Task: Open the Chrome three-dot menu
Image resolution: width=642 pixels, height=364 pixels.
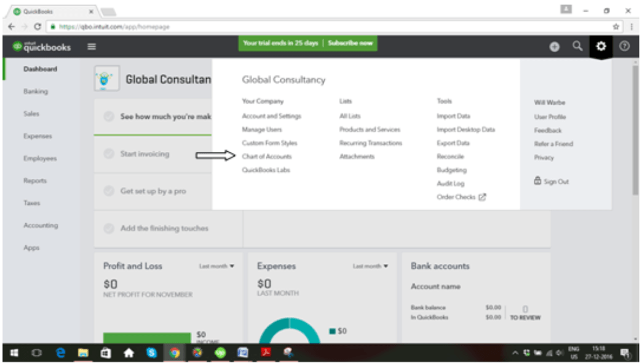Action: (x=632, y=26)
